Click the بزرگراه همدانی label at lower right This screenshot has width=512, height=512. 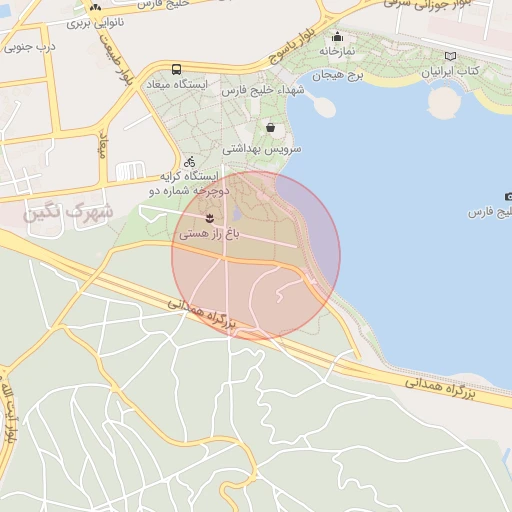click(440, 388)
